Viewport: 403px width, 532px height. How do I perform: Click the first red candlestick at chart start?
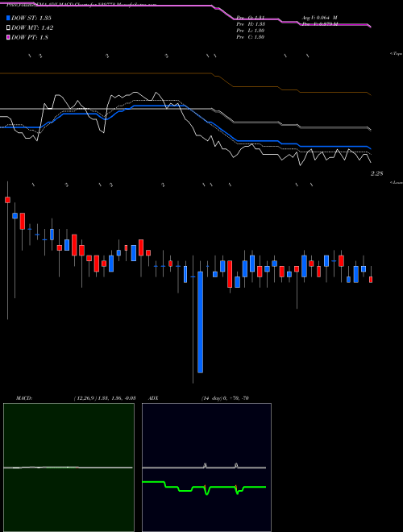coord(7,200)
